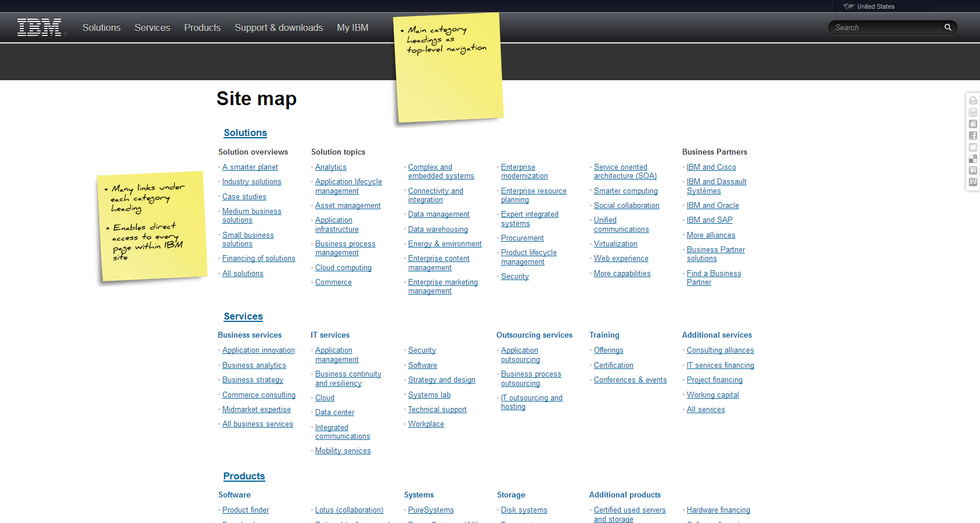Follow the IBM and Oracle link
Screen dimensions: 980x523
tap(712, 206)
